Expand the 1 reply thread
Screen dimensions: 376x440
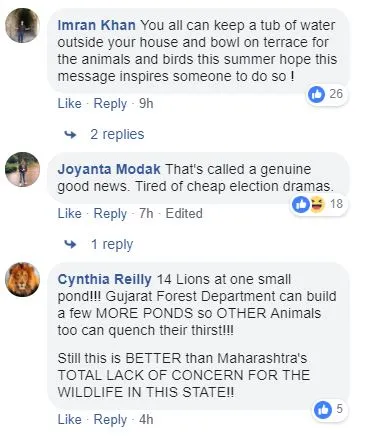pos(112,244)
